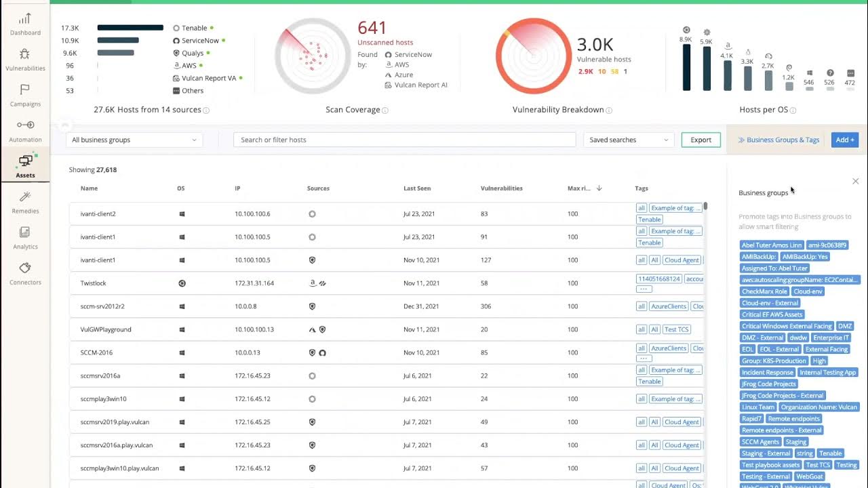The image size is (868, 488).
Task: Open the Dashboard sidebar icon
Action: tap(25, 19)
